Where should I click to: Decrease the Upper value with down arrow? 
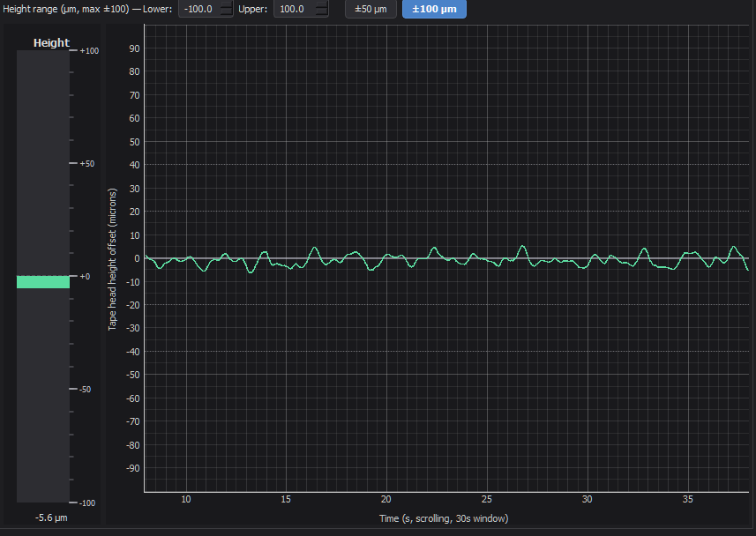coord(322,13)
